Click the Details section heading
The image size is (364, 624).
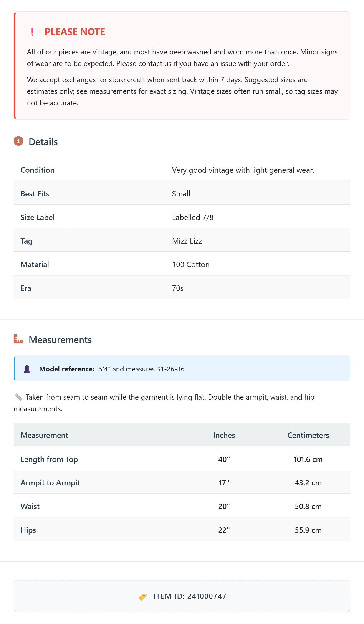coord(43,142)
